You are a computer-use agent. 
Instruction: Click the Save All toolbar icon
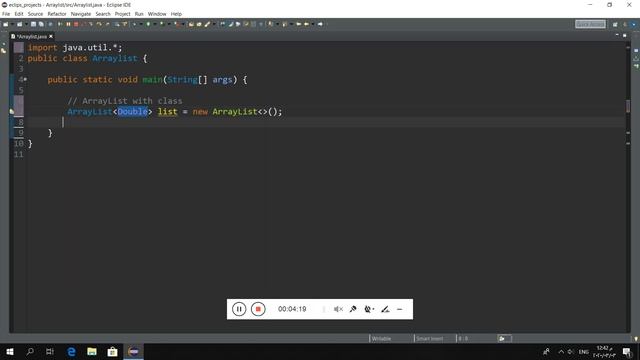41,24
